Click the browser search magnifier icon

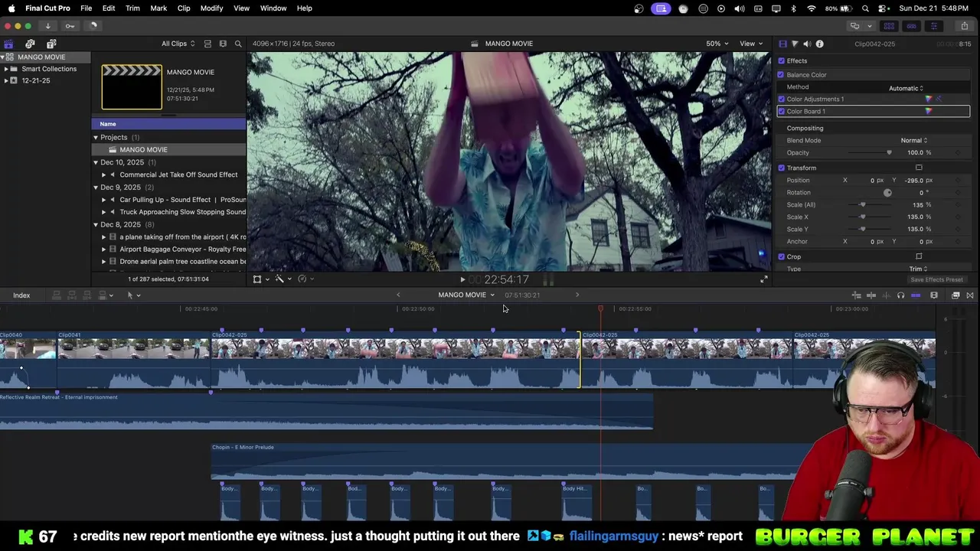click(x=238, y=44)
